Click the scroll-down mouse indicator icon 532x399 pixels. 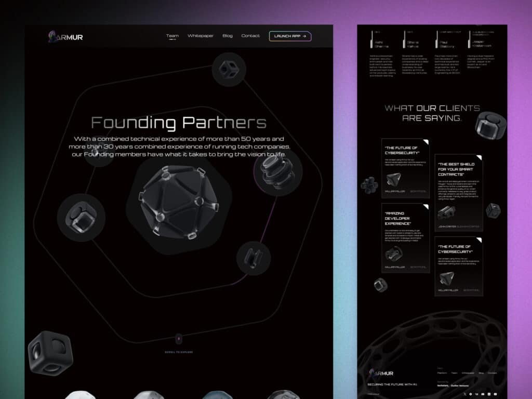(179, 339)
